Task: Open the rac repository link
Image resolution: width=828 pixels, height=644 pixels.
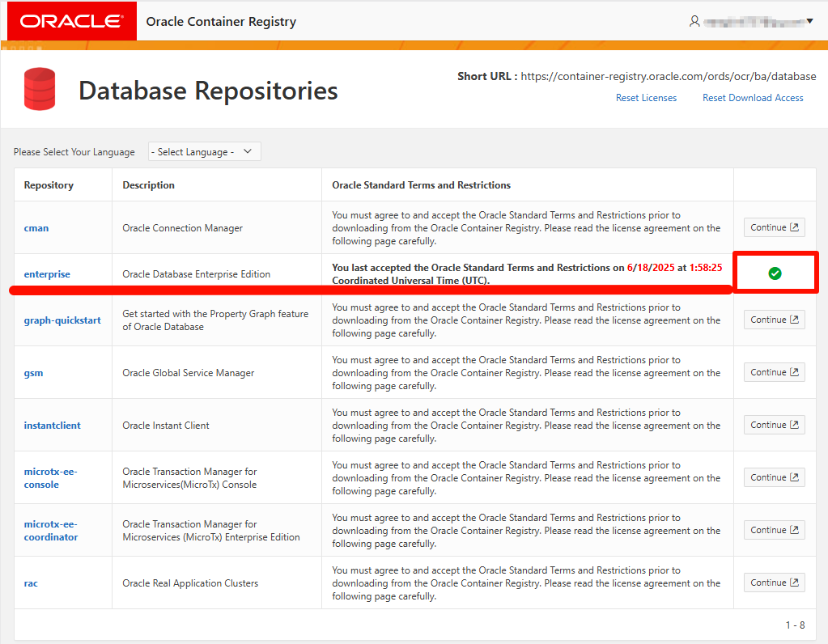Action: 31,583
